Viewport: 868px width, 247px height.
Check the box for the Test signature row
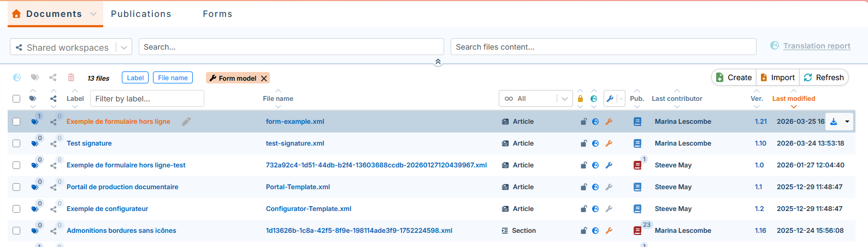click(16, 143)
